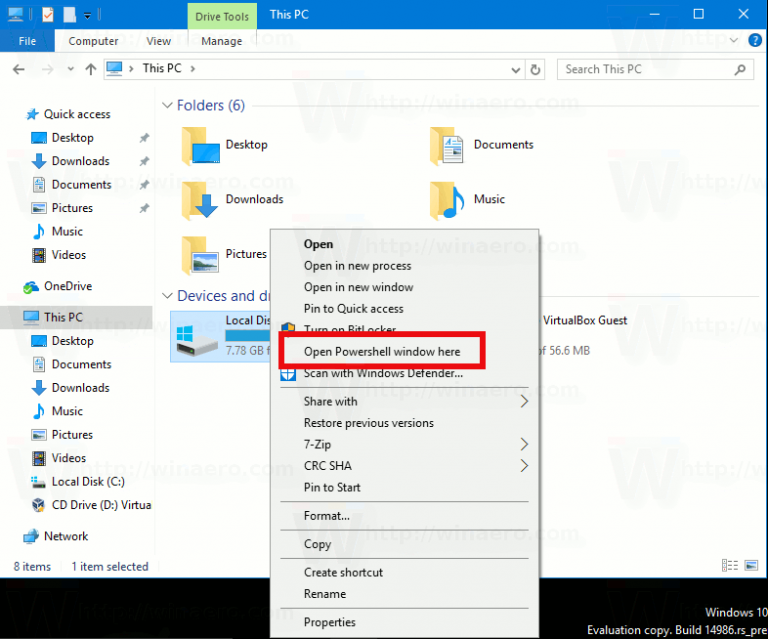Open the Music folder icon
Screen dimensions: 768x639
pyautogui.click(x=447, y=200)
